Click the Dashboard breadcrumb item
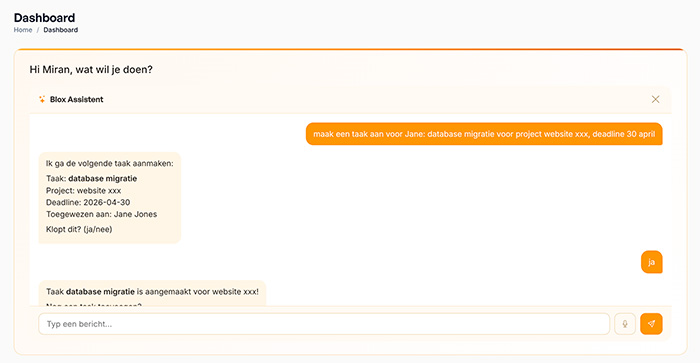The height and width of the screenshot is (363, 700). [x=61, y=30]
